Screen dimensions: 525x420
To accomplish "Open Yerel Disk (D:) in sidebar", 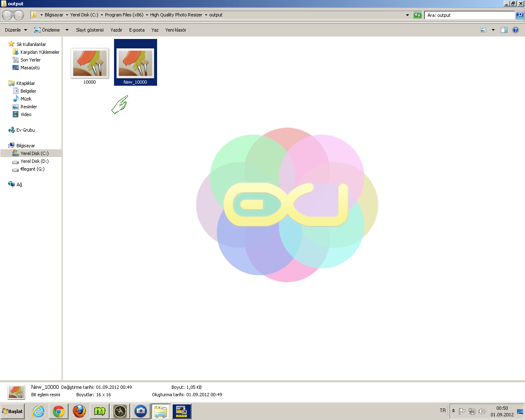I will pos(34,161).
